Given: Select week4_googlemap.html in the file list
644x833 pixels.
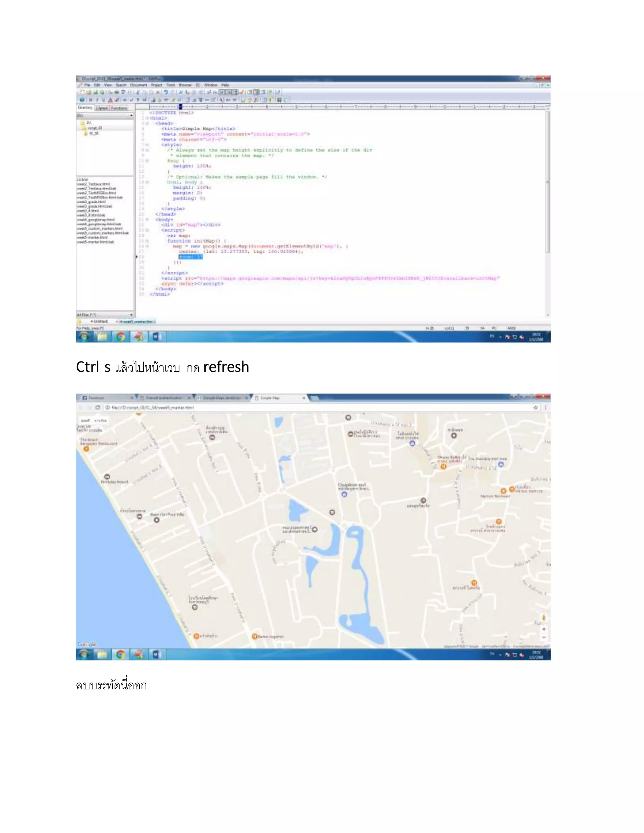Looking at the screenshot, I should coord(96,220).
